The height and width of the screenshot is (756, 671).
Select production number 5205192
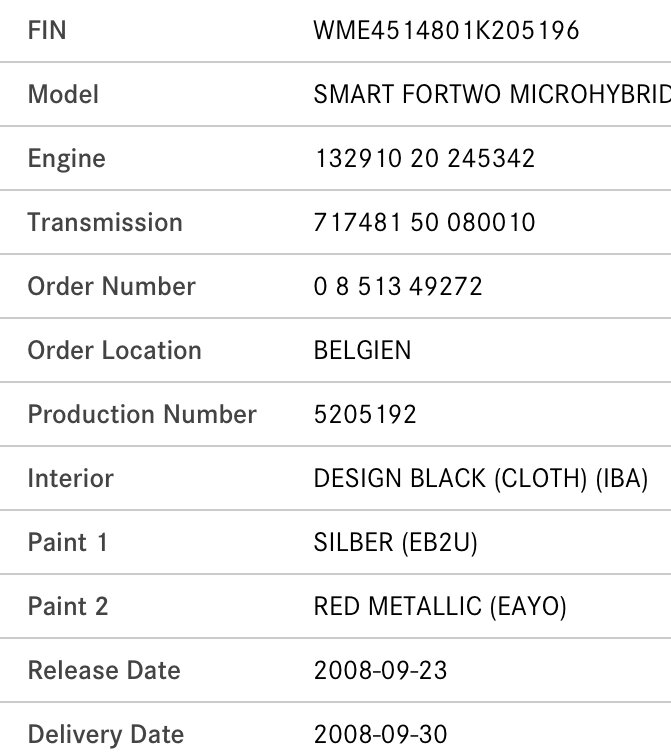pyautogui.click(x=365, y=414)
